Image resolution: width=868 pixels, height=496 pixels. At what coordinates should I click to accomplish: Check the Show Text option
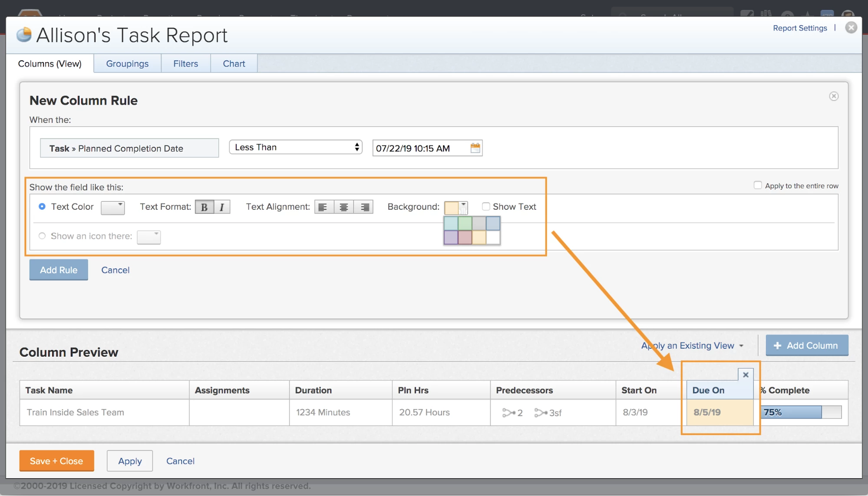486,207
